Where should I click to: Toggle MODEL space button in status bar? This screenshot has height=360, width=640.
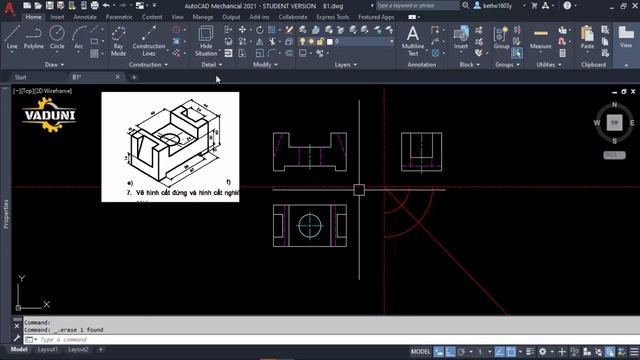click(420, 351)
